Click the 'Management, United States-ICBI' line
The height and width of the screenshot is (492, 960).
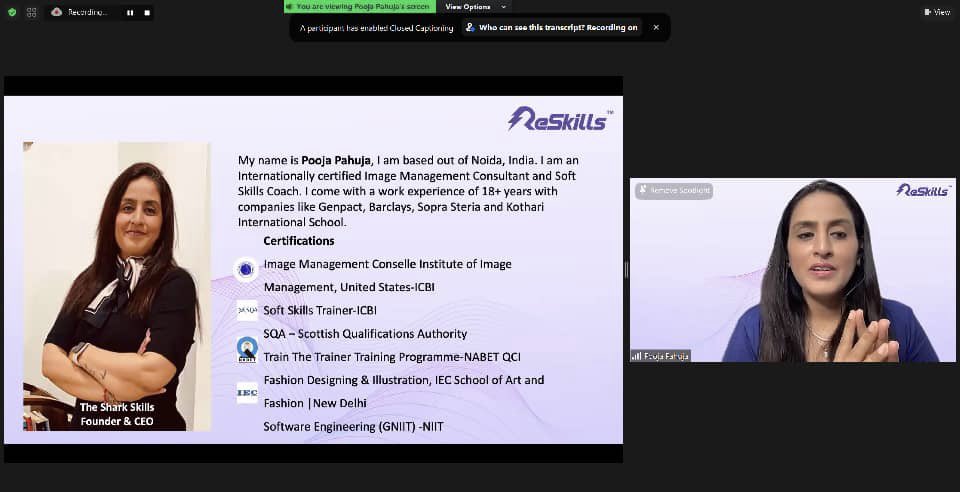click(x=349, y=287)
